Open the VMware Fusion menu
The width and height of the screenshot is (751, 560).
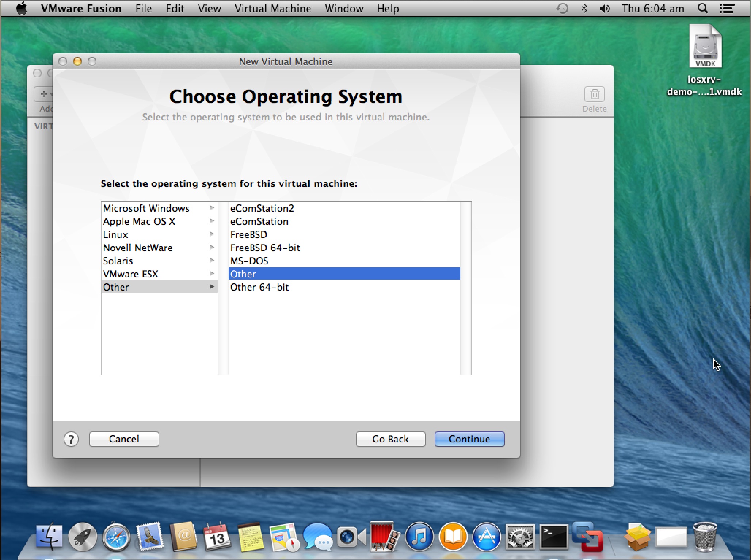(81, 8)
